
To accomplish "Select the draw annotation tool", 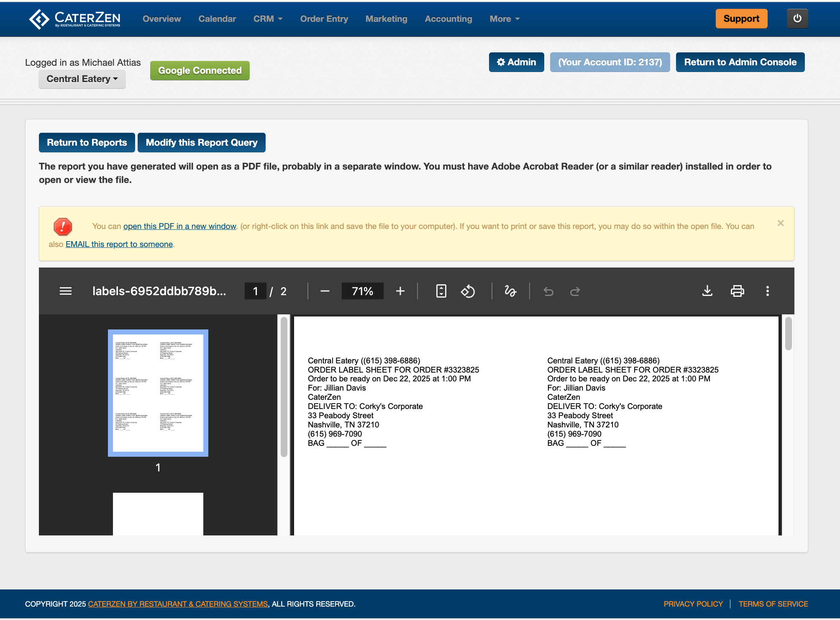I will click(510, 291).
